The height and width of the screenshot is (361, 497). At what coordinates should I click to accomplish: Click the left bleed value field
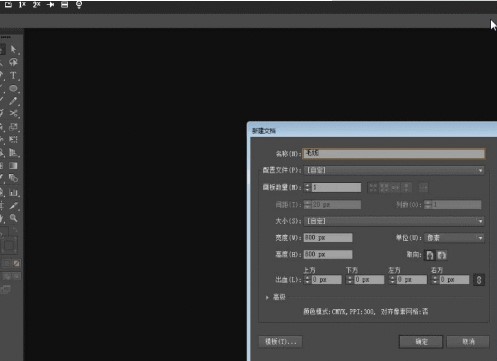(x=411, y=280)
